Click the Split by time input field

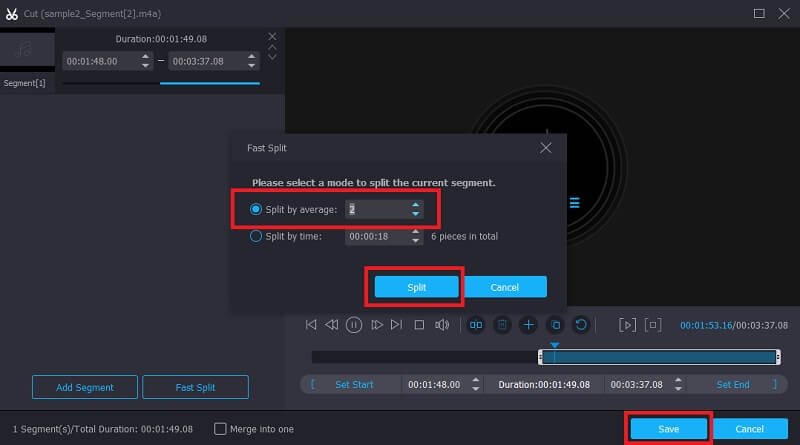coord(376,237)
